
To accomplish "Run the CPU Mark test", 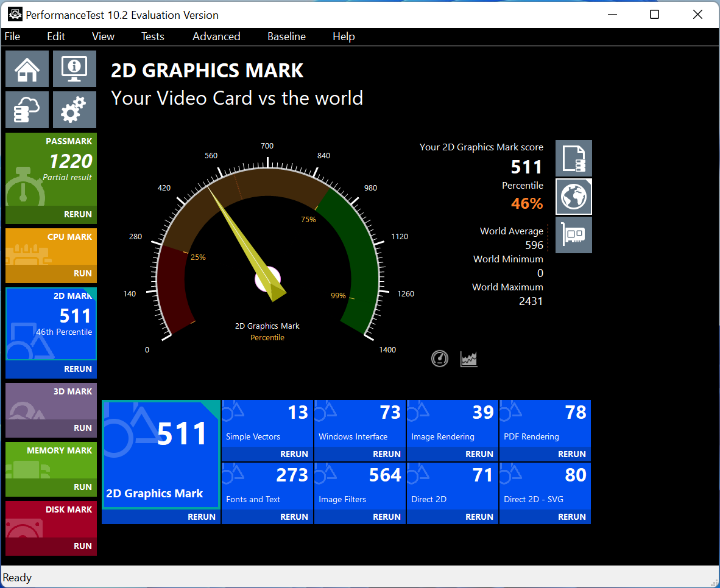I will tap(82, 273).
